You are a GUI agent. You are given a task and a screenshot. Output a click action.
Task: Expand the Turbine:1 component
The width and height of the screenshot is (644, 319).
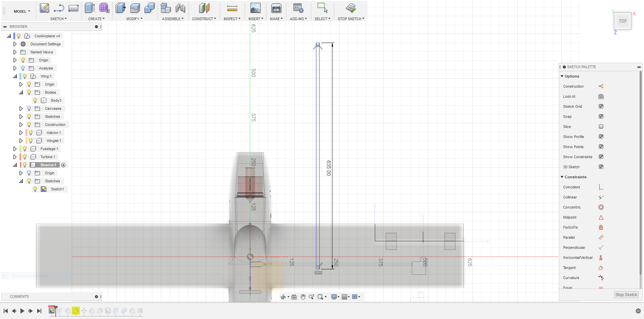(15, 157)
